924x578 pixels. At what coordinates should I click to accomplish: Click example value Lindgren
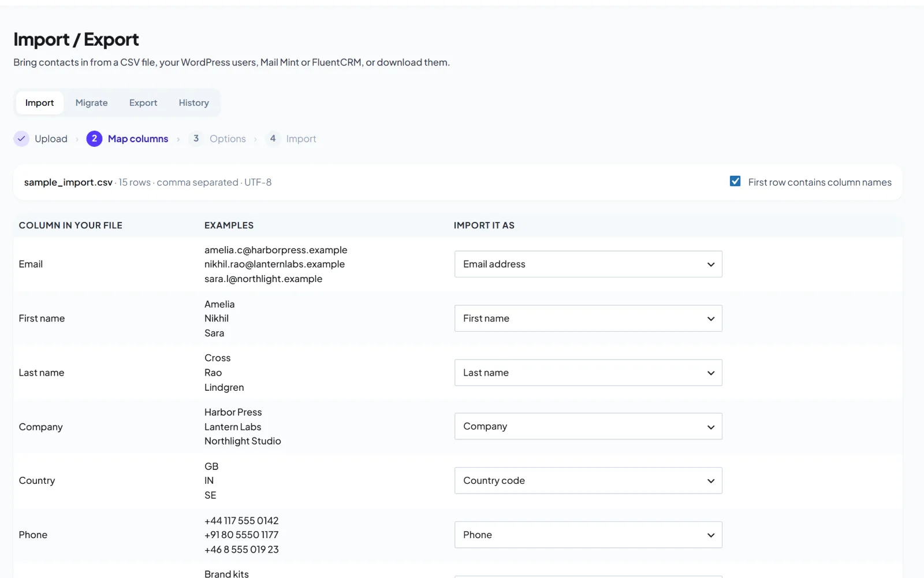click(x=224, y=387)
